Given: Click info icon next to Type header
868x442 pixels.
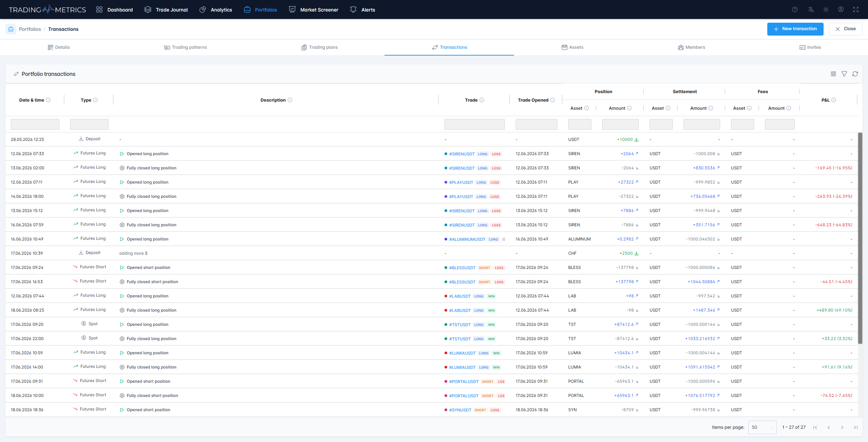Looking at the screenshot, I should coord(95,100).
